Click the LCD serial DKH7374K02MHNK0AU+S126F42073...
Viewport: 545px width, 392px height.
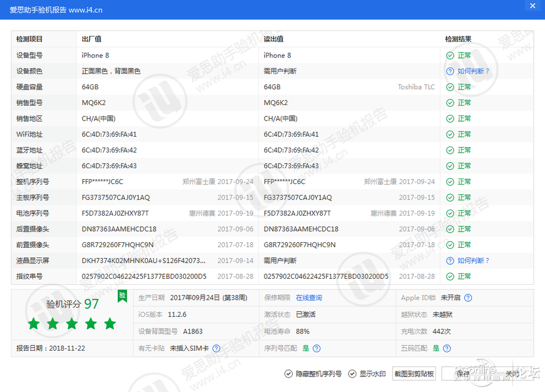(143, 261)
